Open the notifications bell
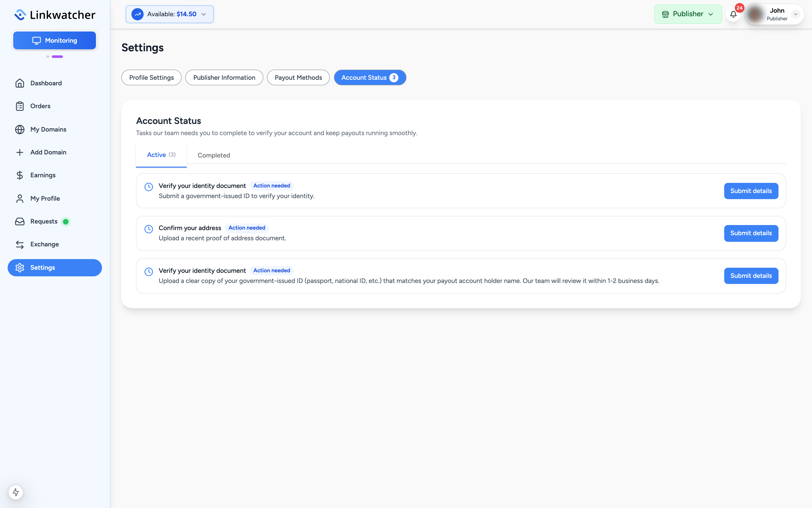The height and width of the screenshot is (508, 812). point(733,14)
